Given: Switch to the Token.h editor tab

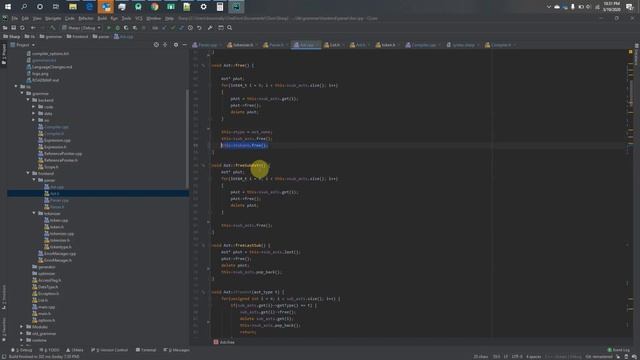Looking at the screenshot, I should 386,45.
